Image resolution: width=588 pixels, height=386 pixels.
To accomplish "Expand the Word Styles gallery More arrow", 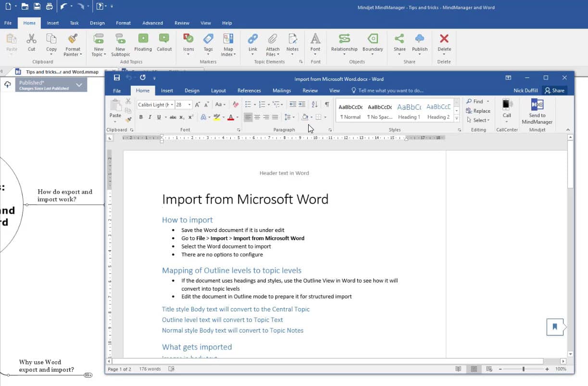I will coord(456,118).
